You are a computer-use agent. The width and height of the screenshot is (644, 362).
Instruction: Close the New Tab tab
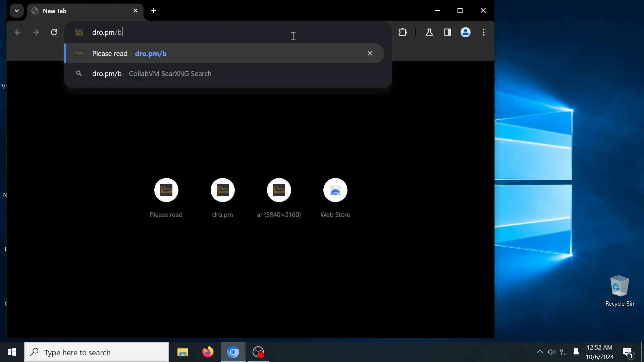point(136,11)
